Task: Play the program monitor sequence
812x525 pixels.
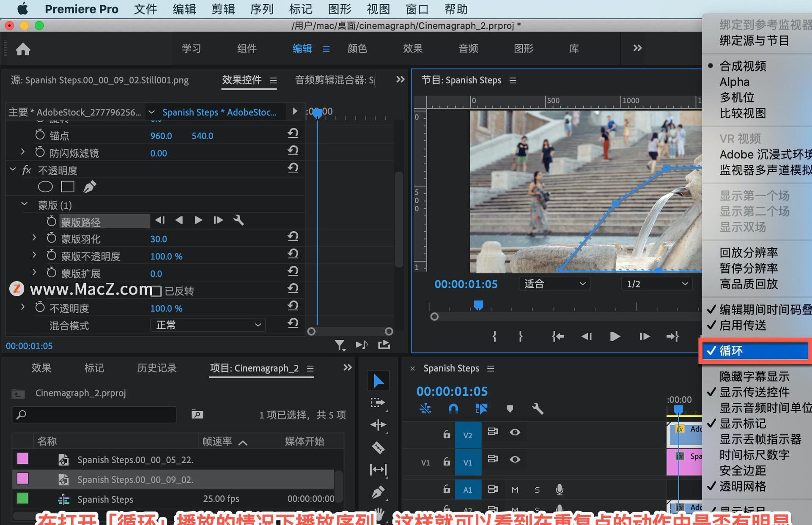Action: (x=615, y=336)
